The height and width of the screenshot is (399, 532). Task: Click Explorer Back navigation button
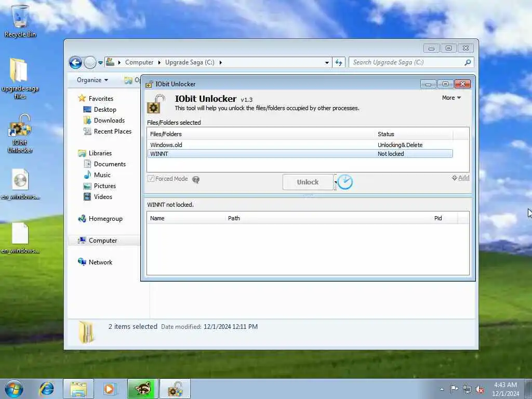tap(75, 62)
